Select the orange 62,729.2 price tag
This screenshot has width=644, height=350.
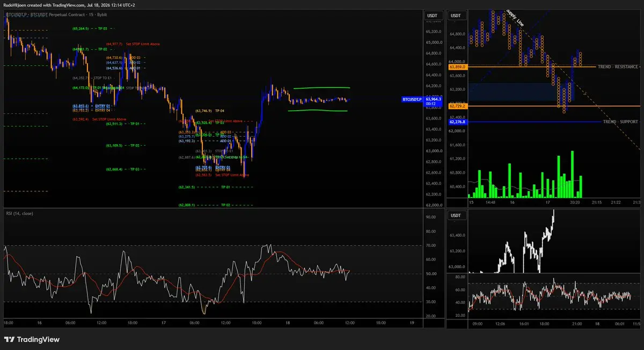[x=457, y=106]
